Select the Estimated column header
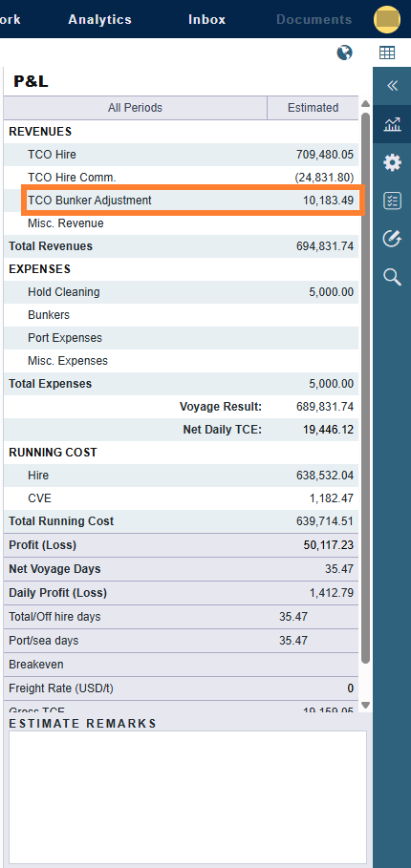Viewport: 411px width, 868px height. pyautogui.click(x=313, y=107)
